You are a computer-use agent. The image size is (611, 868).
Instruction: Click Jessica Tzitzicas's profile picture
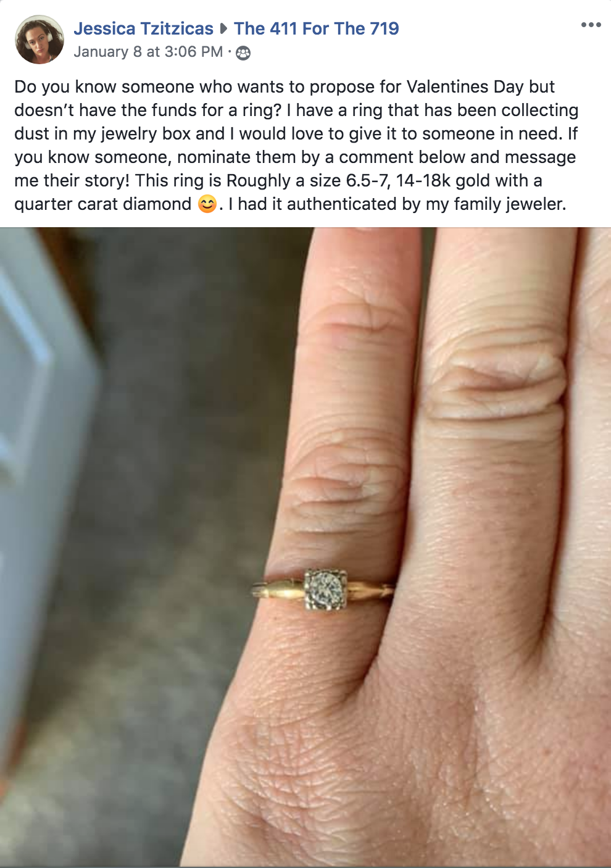39,40
